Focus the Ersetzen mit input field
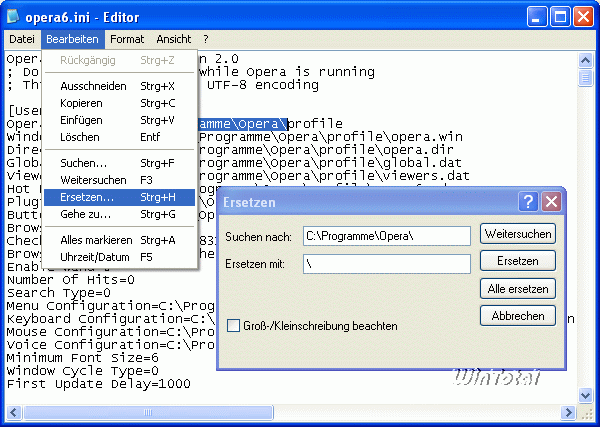Image resolution: width=600 pixels, height=427 pixels. (x=387, y=264)
